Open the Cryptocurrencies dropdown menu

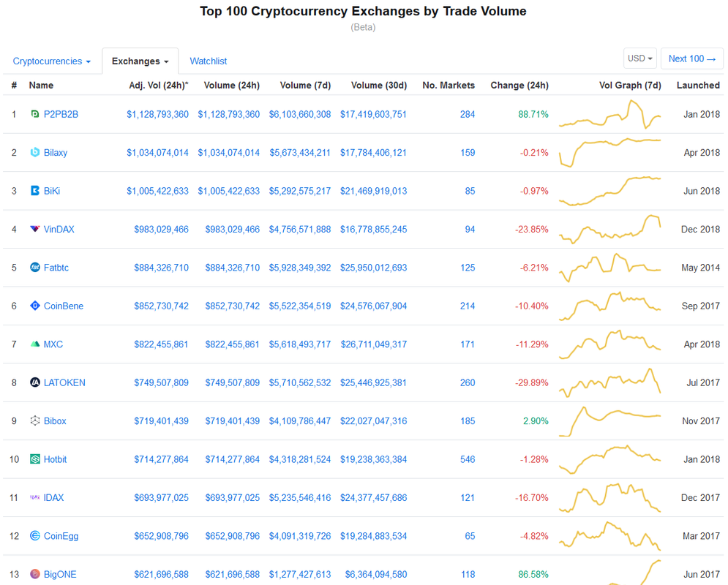(x=51, y=61)
